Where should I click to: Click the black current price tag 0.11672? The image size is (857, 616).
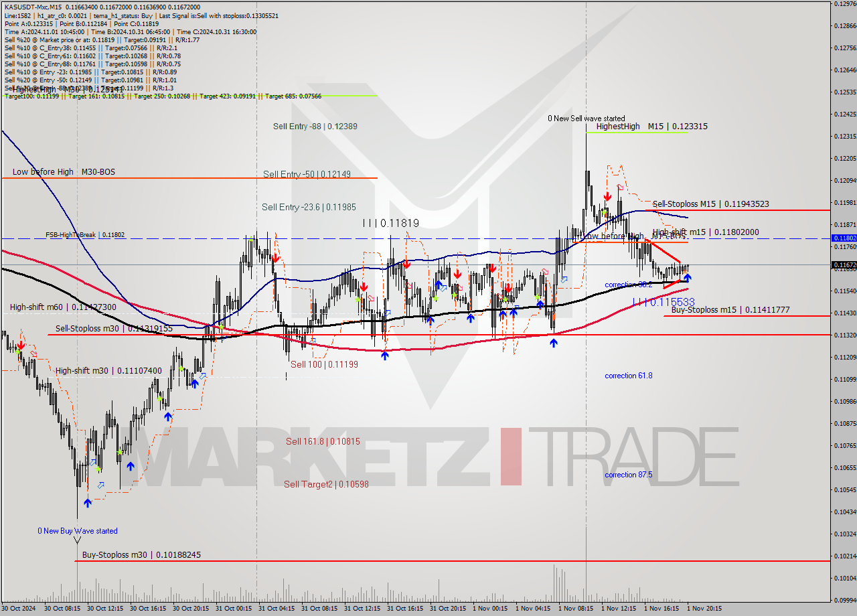[844, 265]
